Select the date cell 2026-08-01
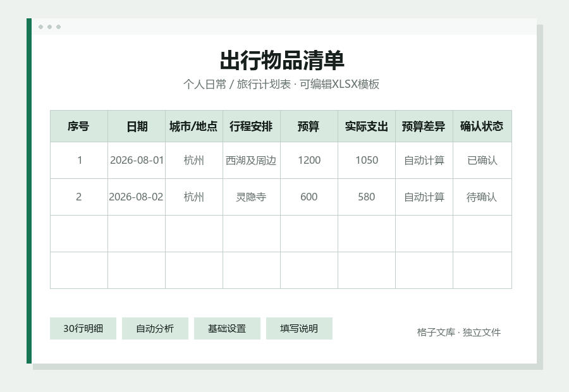569x392 pixels. (137, 160)
